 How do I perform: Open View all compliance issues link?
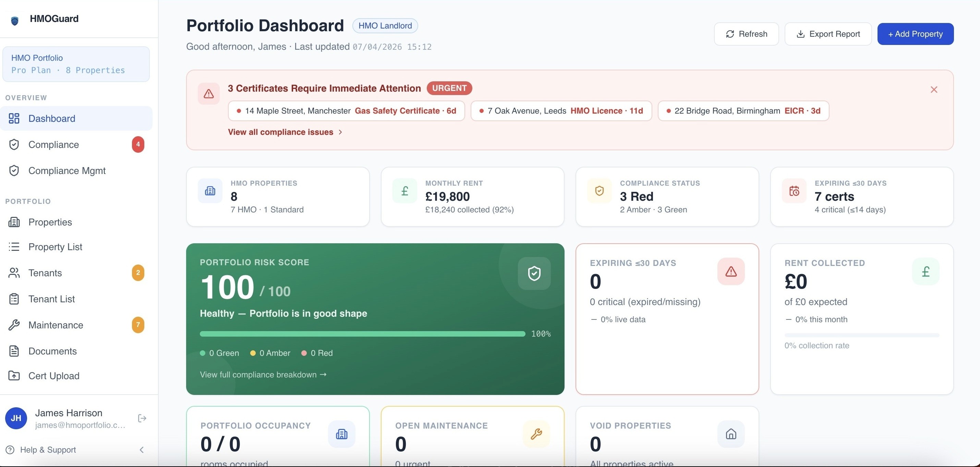285,132
